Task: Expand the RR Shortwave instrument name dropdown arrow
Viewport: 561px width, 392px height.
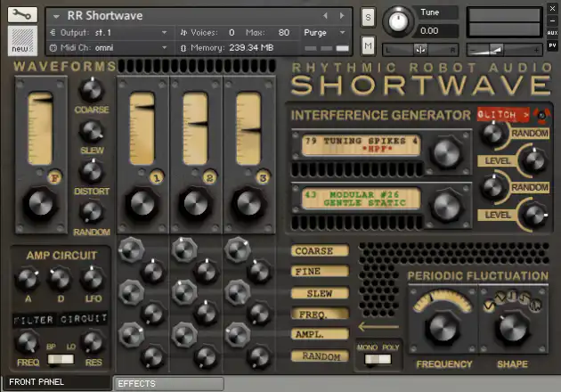Action: click(x=56, y=16)
